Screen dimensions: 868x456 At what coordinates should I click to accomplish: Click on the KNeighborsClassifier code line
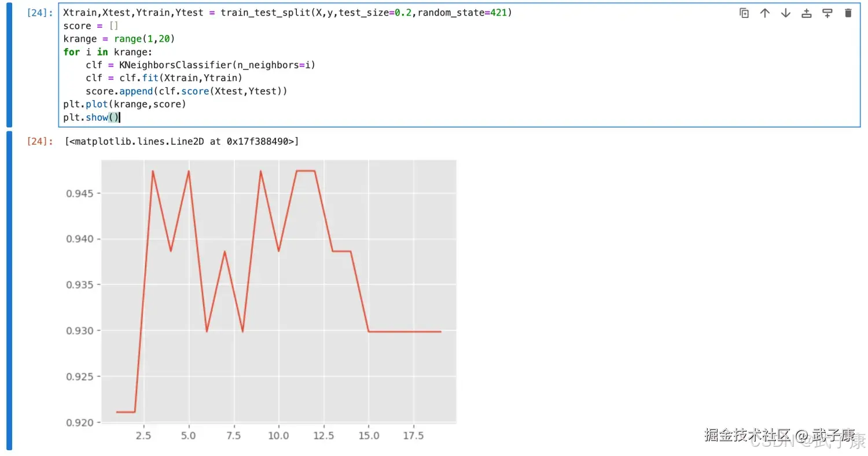(200, 65)
